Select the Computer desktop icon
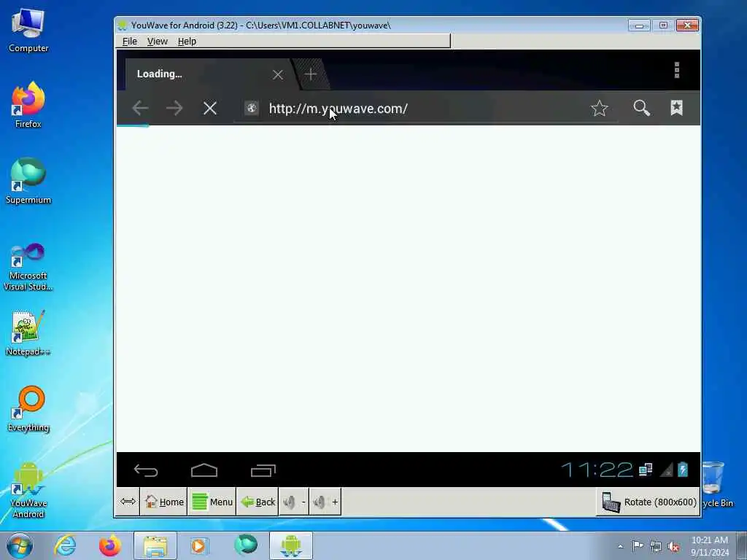Image resolution: width=747 pixels, height=560 pixels. [28, 30]
